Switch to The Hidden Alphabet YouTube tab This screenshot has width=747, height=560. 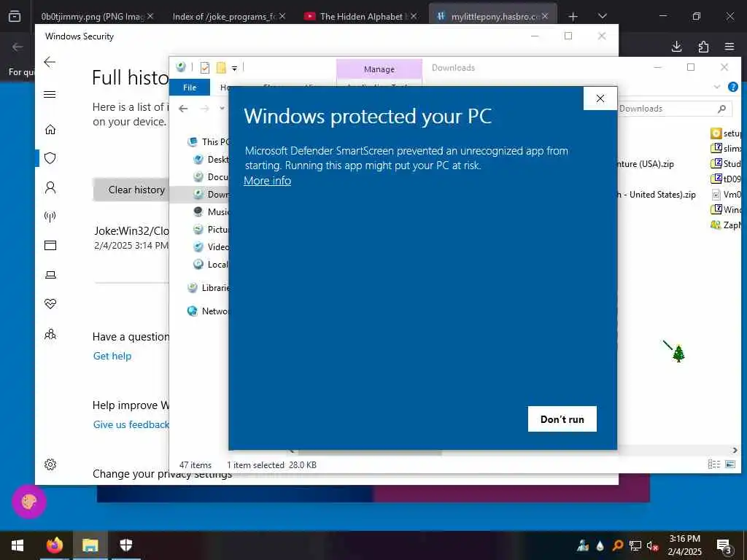pos(361,16)
